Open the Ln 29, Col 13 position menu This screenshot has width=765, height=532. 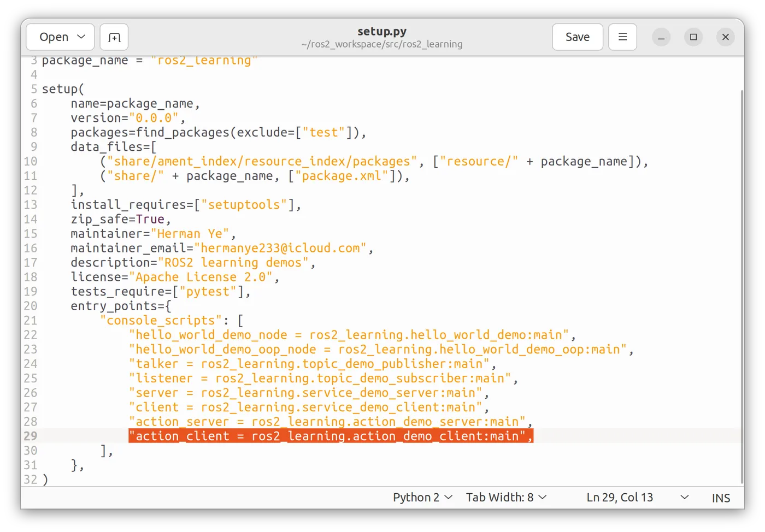(637, 498)
